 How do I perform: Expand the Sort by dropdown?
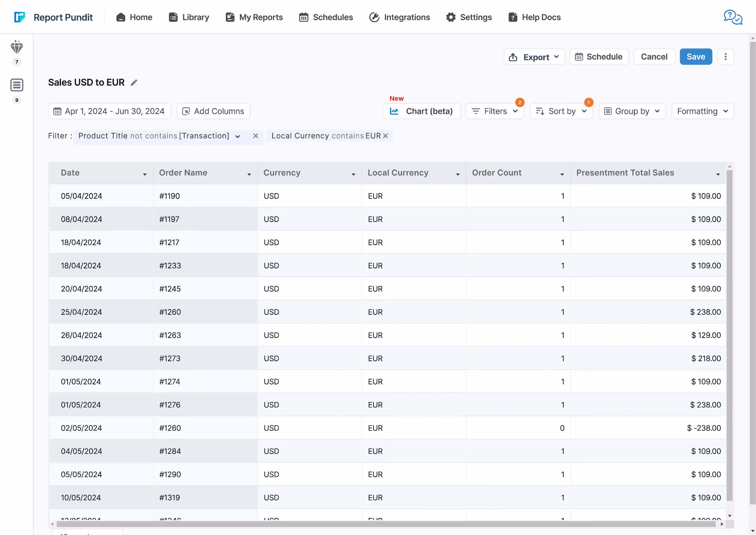tap(561, 111)
